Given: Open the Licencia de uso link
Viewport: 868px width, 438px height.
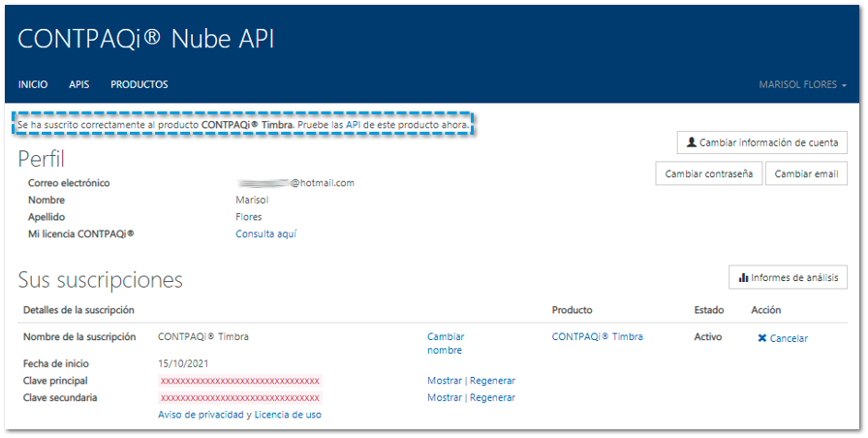Looking at the screenshot, I should click(288, 415).
